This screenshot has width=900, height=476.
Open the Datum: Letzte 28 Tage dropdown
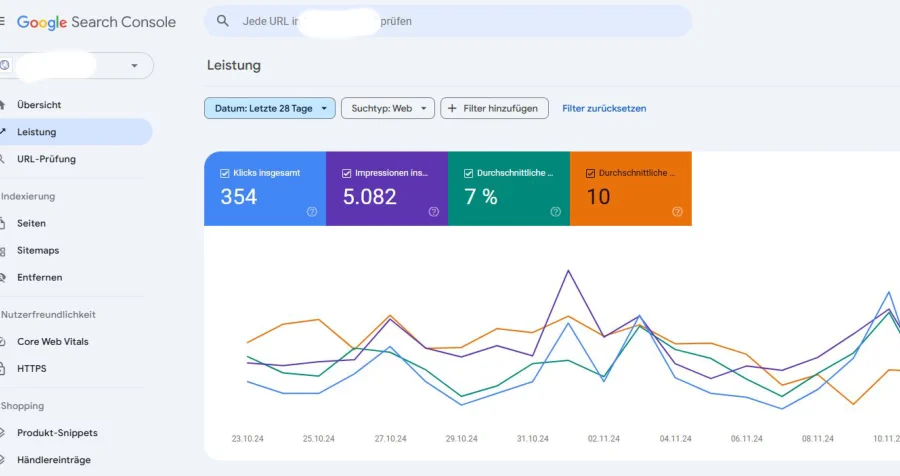tap(270, 108)
